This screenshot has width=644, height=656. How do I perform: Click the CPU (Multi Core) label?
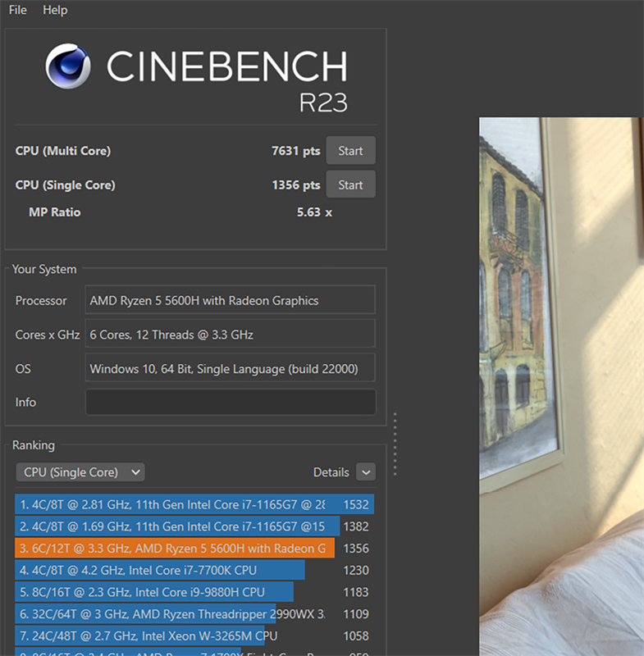(63, 151)
